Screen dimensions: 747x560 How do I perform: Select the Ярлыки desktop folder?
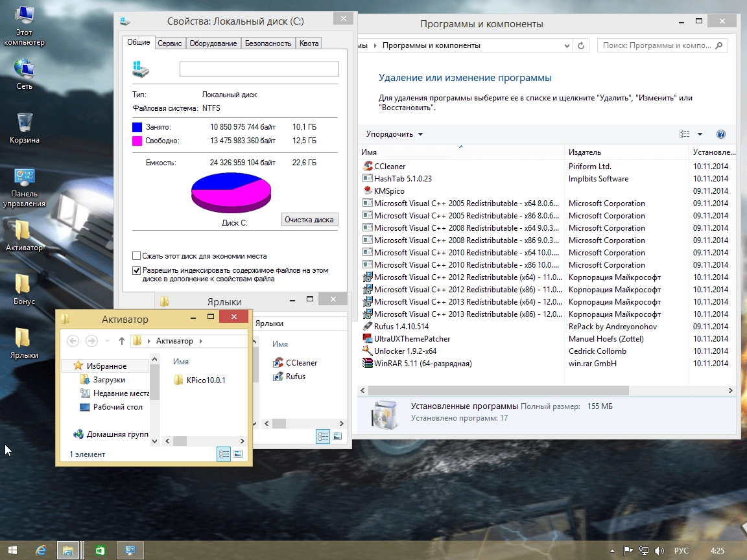tap(24, 344)
